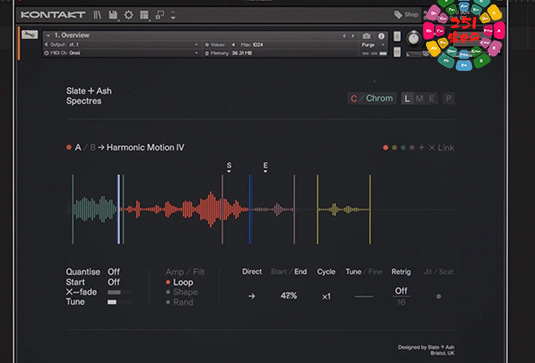The image size is (535, 363).
Task: Click the Max voices value 1024
Action: [257, 45]
